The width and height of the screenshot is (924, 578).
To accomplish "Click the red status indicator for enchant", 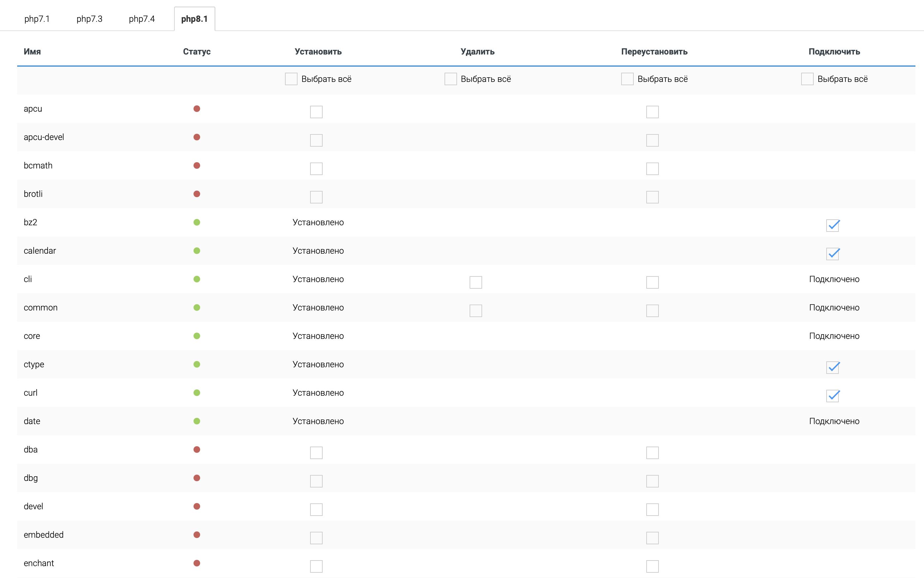I will click(x=197, y=563).
